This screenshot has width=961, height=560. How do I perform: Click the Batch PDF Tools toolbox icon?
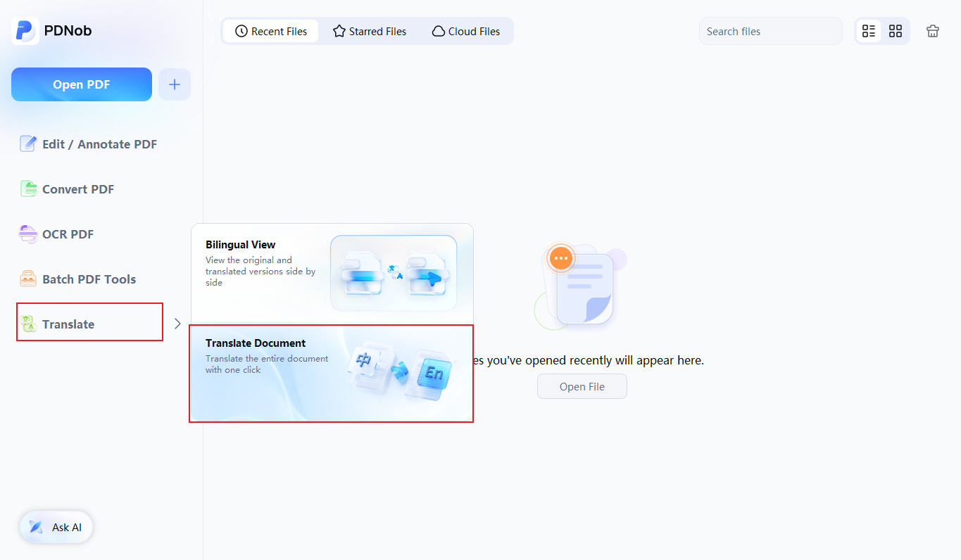pyautogui.click(x=28, y=279)
